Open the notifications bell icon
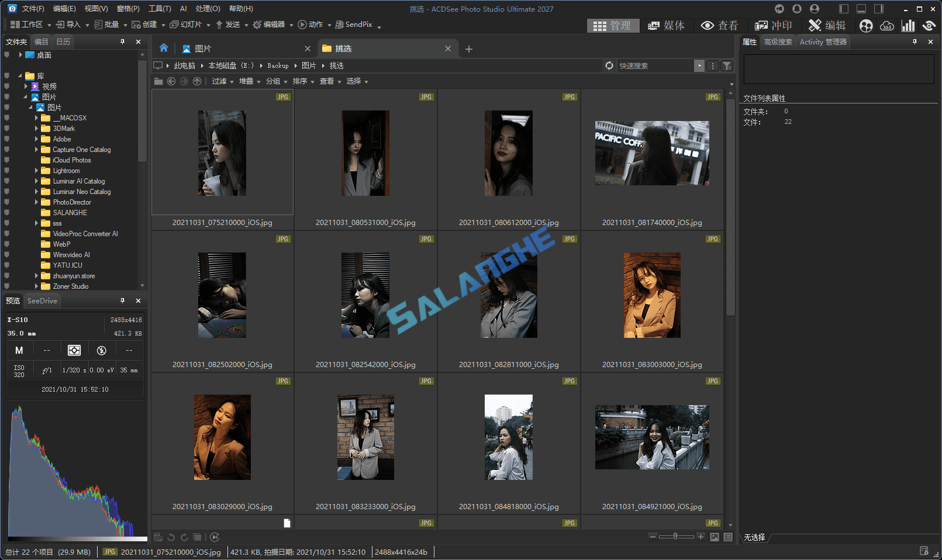The image size is (942, 560). (x=796, y=9)
